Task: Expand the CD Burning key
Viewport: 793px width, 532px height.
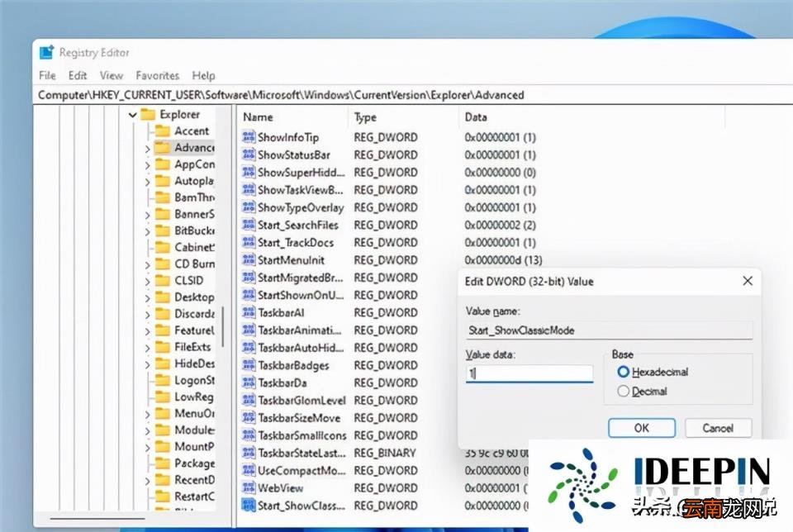Action: pos(147,264)
